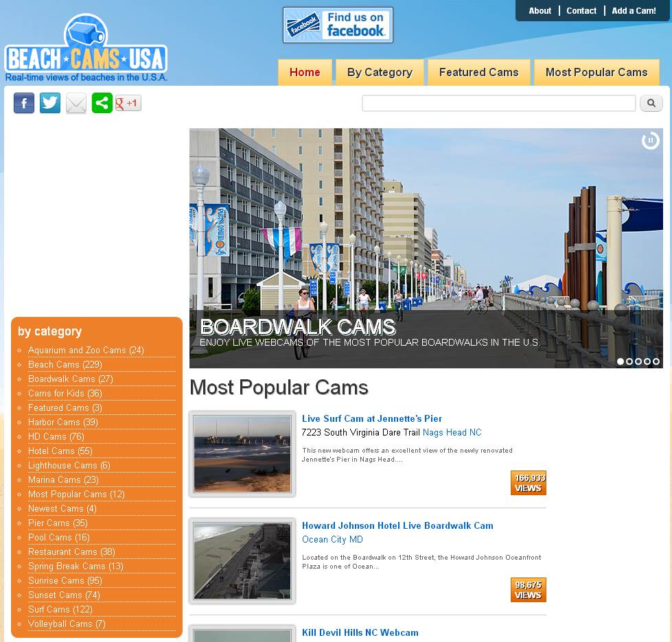The width and height of the screenshot is (672, 642).
Task: Open the Jennette's Pier cam thumbnail
Action: click(242, 454)
